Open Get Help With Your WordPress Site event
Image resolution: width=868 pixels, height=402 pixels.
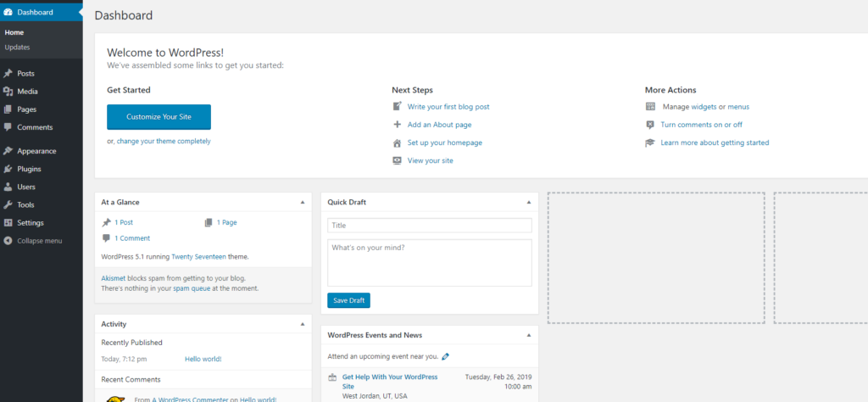coord(390,382)
